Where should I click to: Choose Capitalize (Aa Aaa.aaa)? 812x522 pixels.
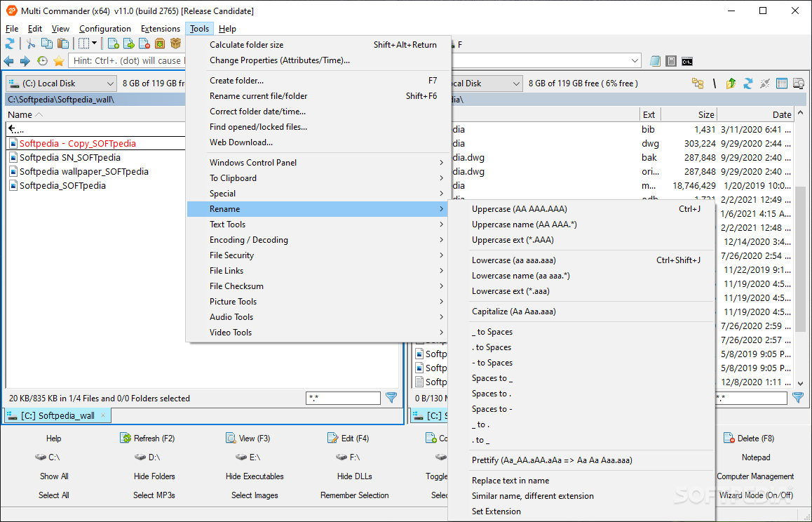point(581,312)
